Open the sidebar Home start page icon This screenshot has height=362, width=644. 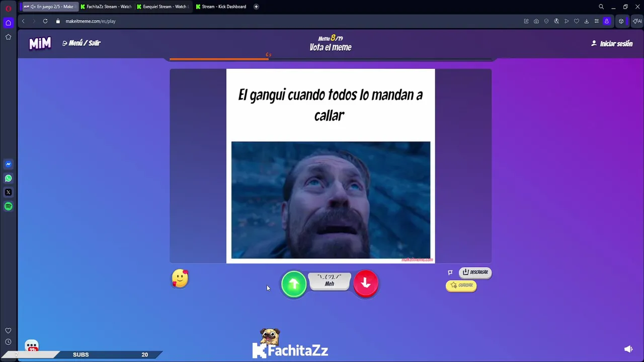click(8, 23)
